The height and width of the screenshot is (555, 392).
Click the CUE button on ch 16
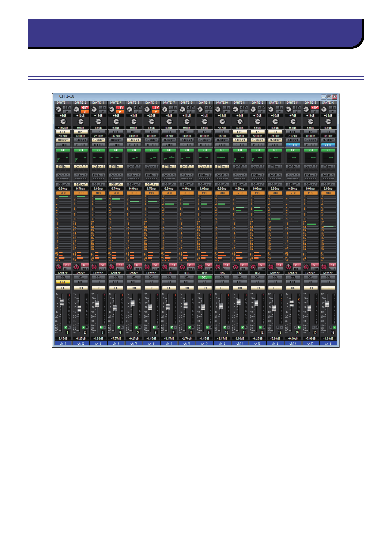[328, 282]
